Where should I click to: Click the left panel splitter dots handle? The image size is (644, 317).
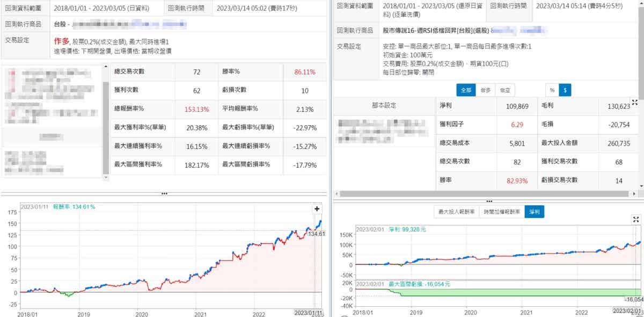pyautogui.click(x=164, y=193)
